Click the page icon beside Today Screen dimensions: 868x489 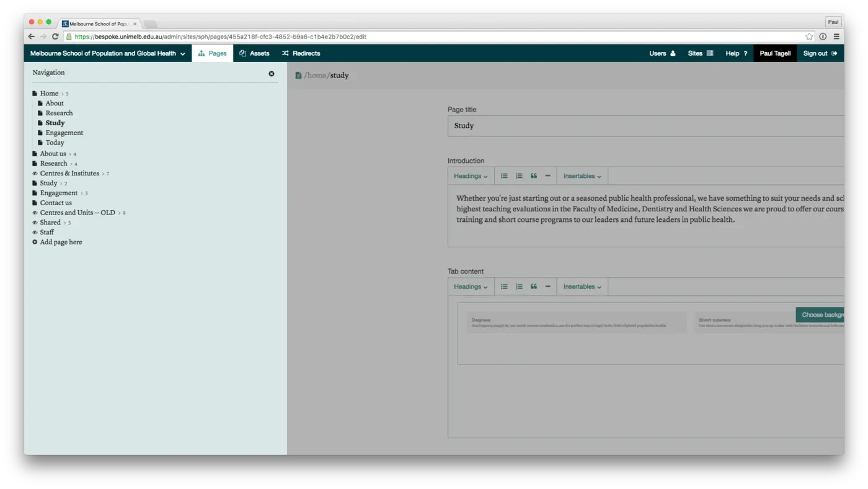point(40,143)
